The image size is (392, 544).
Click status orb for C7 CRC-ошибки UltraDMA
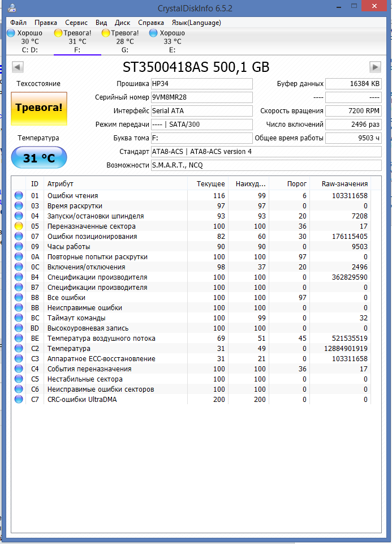tap(19, 399)
